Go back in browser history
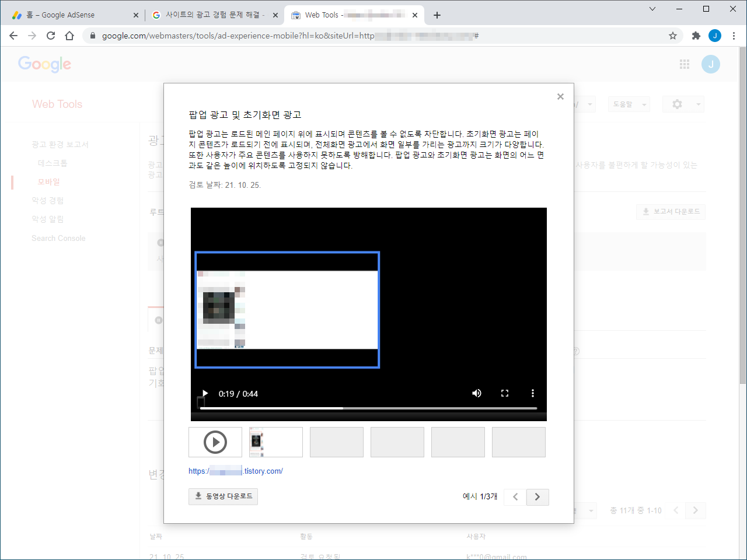This screenshot has height=560, width=747. pyautogui.click(x=13, y=36)
